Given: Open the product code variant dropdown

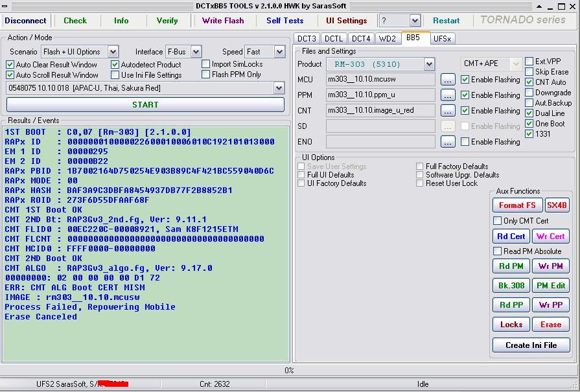Looking at the screenshot, I should [279, 88].
